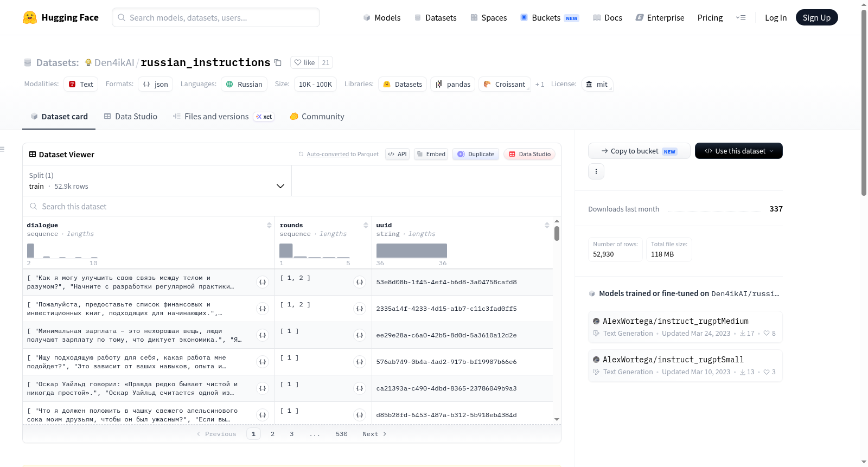Switch to the Data Studio tab
This screenshot has width=868, height=467.
(131, 116)
